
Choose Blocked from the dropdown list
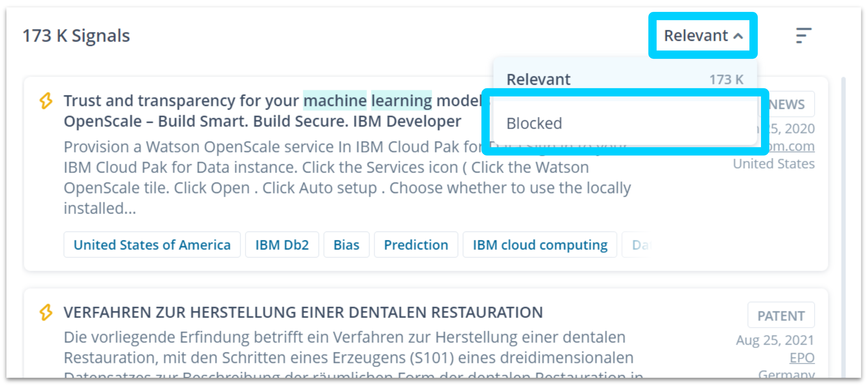click(625, 123)
